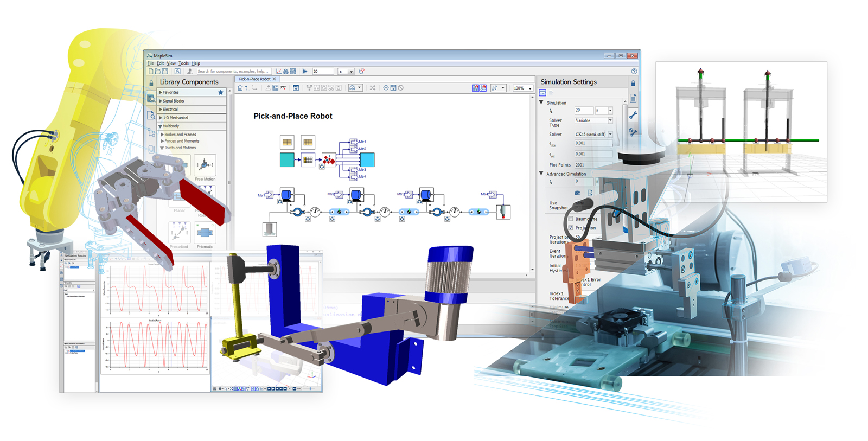Open the Solver Type dropdown
Viewport: 868px width, 441px height.
coord(610,120)
